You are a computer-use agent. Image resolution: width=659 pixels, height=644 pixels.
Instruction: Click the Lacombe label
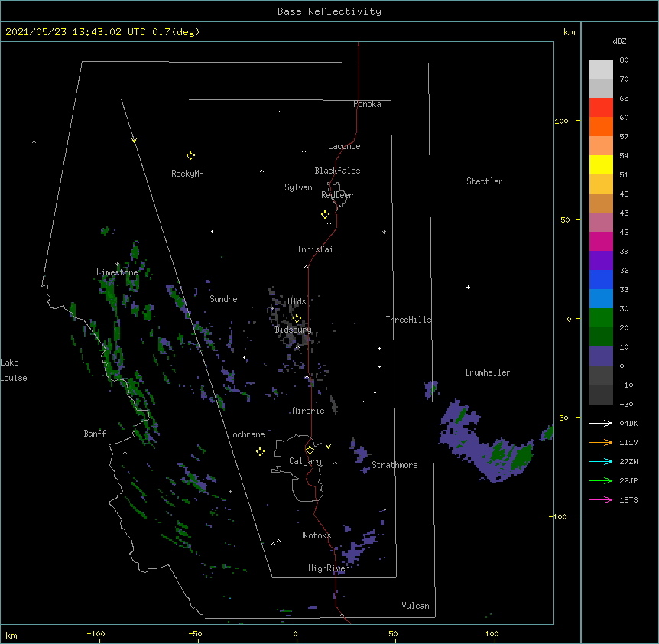(344, 146)
